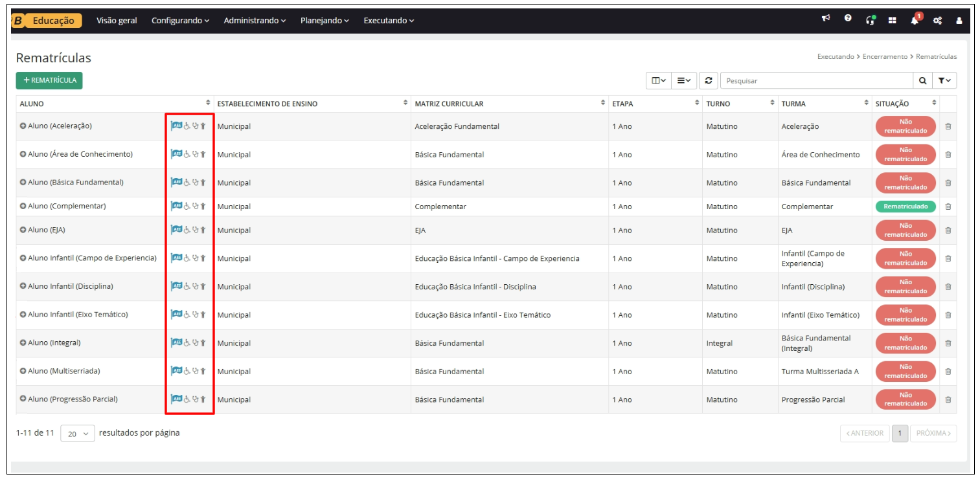This screenshot has height=481, width=980.
Task: Open the results per page dropdown
Action: click(78, 434)
